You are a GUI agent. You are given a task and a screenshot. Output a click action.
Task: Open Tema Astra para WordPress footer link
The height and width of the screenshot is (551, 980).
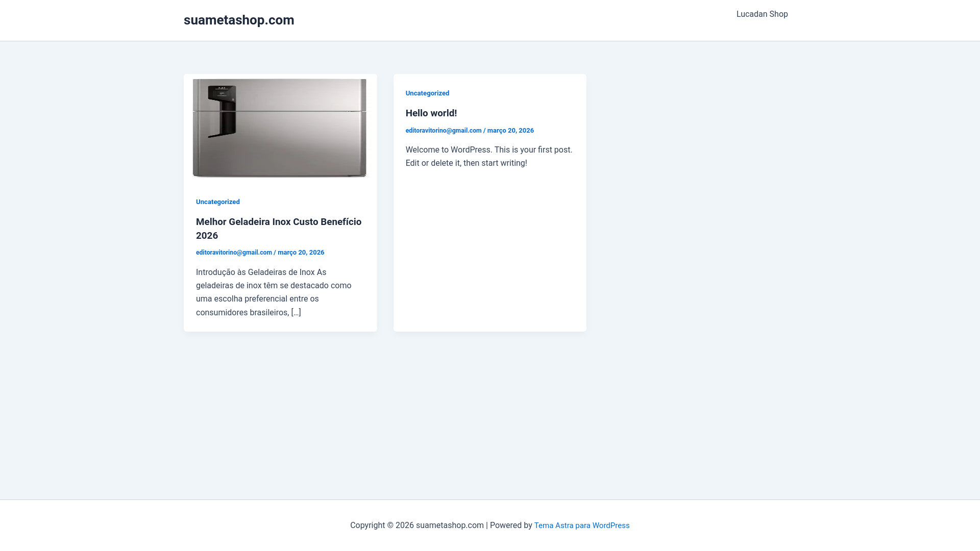582,525
